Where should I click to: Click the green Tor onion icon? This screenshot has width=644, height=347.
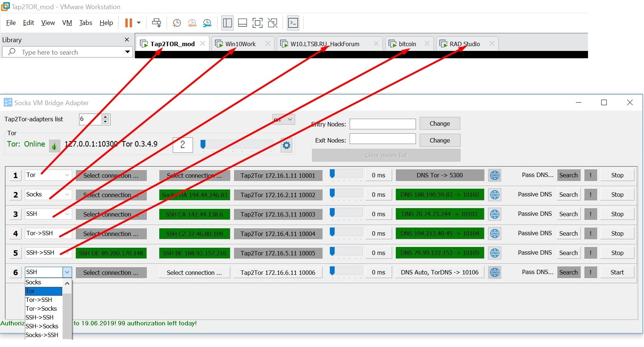click(55, 146)
